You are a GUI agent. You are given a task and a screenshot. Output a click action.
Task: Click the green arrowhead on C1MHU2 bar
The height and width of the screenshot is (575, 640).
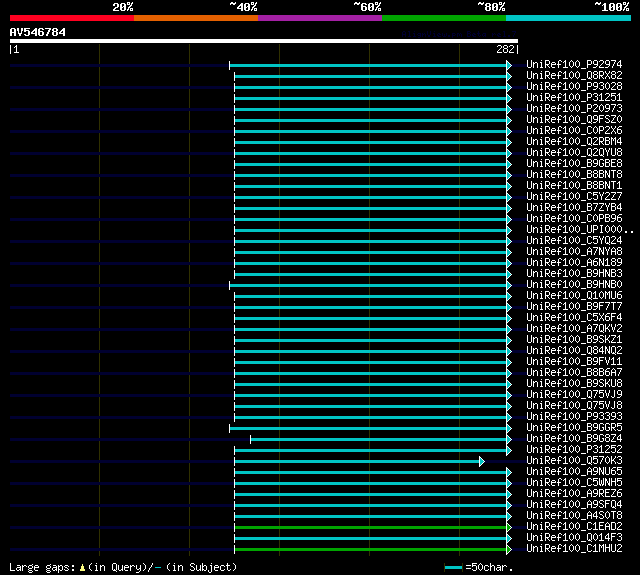(509, 550)
